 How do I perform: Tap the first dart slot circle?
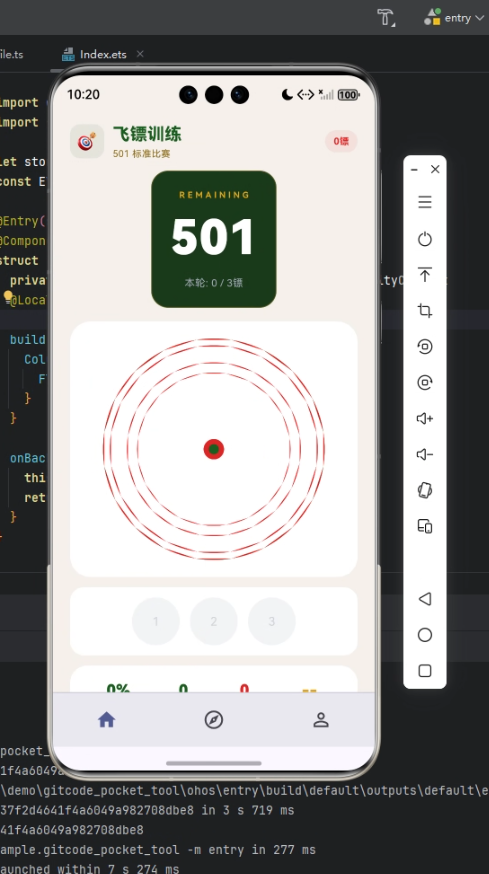[x=156, y=621]
